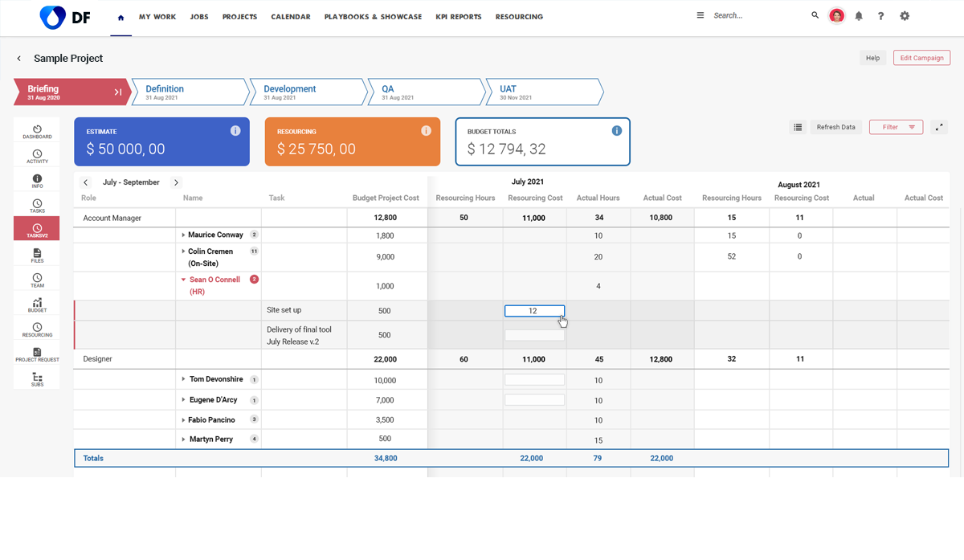The height and width of the screenshot is (560, 964).
Task: Collapse the Briefing phase using its arrow toggle
Action: pyautogui.click(x=117, y=92)
